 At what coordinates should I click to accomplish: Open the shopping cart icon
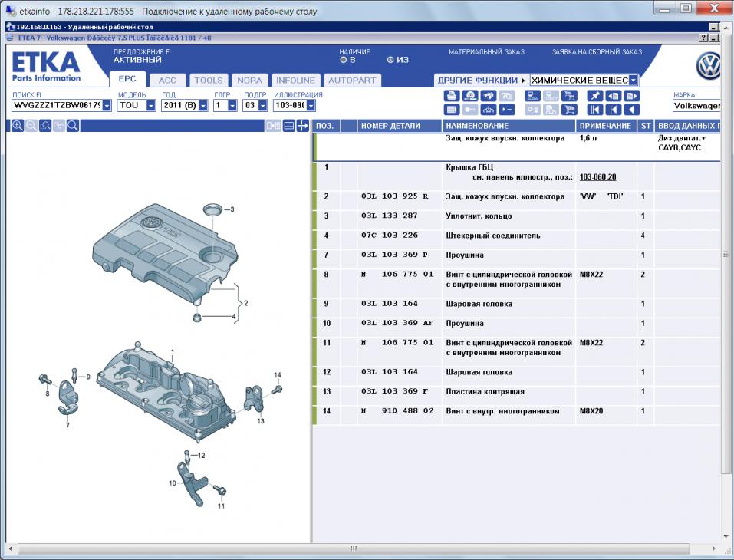(569, 110)
